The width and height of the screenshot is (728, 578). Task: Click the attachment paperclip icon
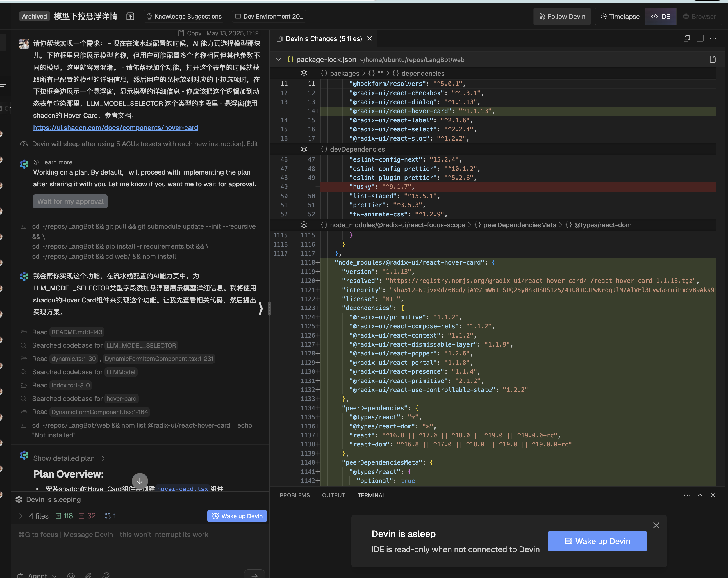click(88, 575)
